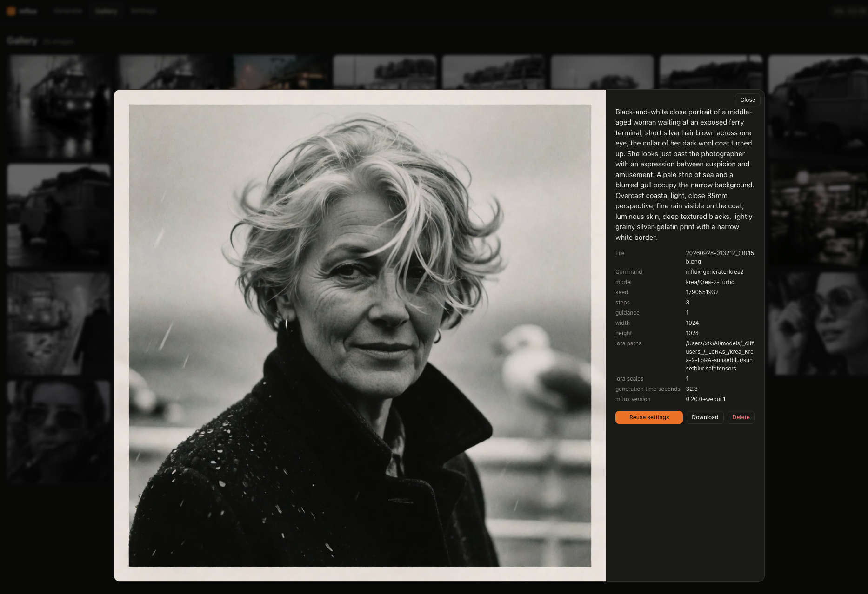
Task: Click the generation time value 32.3
Action: (x=692, y=389)
